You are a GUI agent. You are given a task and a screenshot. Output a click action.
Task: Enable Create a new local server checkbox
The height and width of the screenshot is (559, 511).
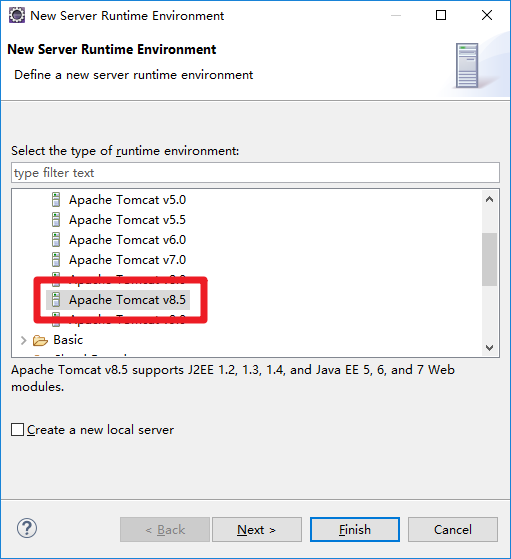tap(17, 430)
